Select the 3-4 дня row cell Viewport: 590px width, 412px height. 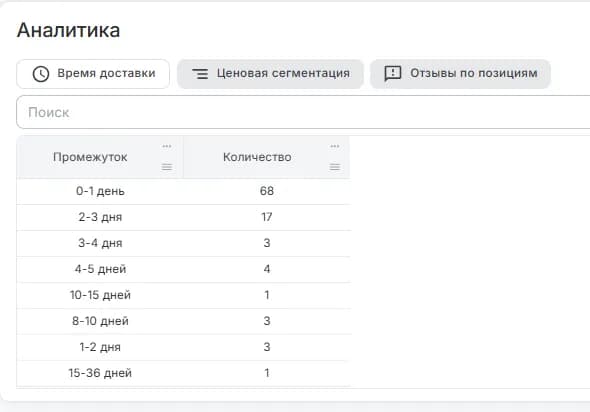point(100,243)
